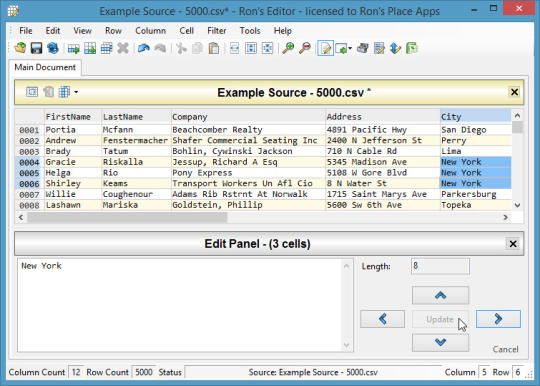
Task: Click the Cancel link in Edit Panel
Action: [x=505, y=349]
